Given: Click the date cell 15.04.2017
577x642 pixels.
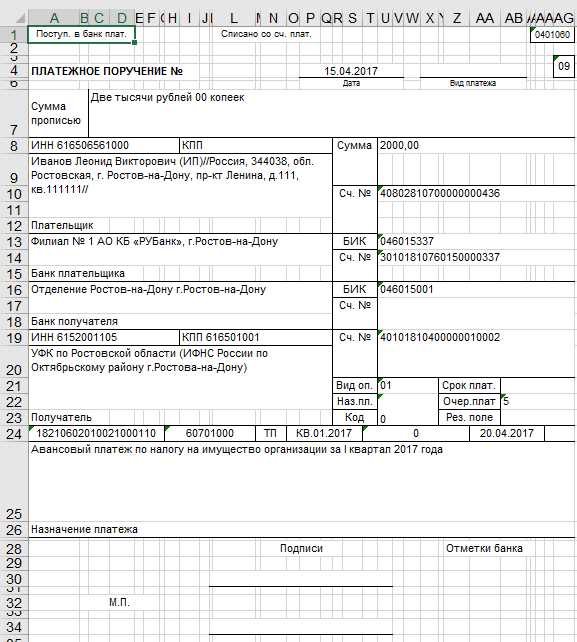Looking at the screenshot, I should pos(351,71).
